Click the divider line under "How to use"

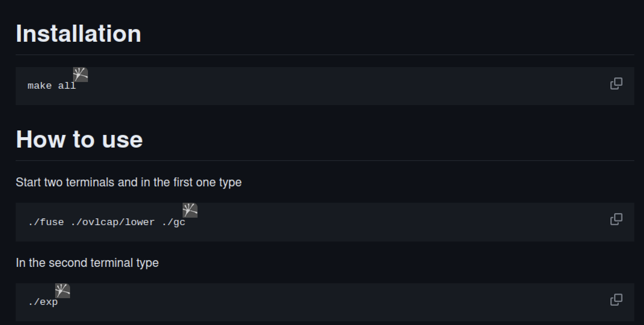click(325, 161)
